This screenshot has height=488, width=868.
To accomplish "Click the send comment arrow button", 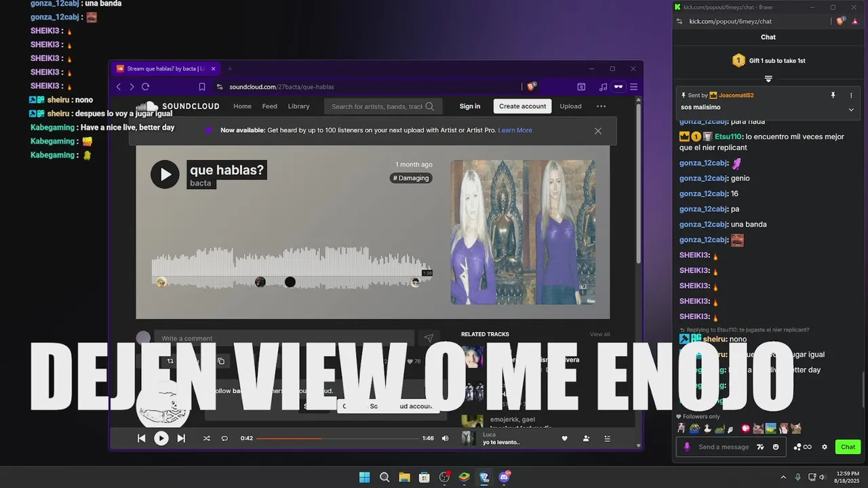I will point(429,338).
